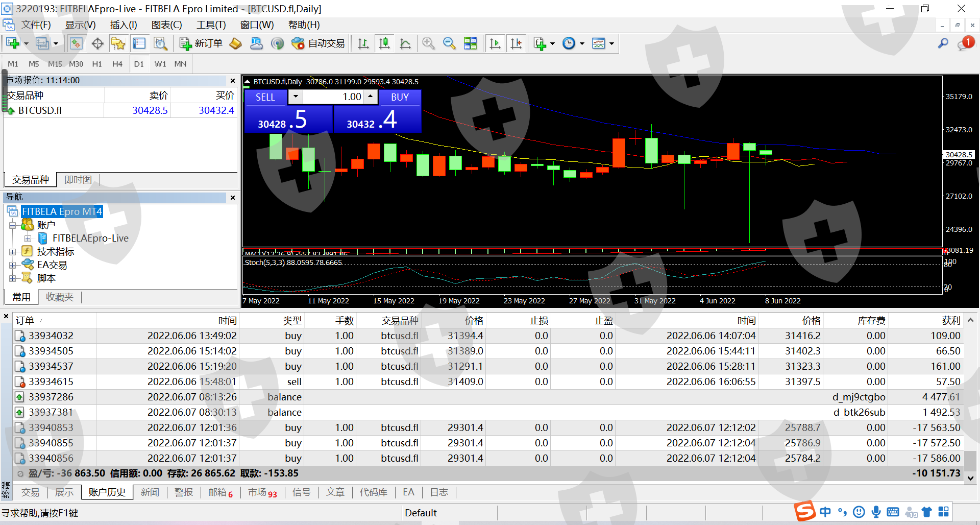The width and height of the screenshot is (980, 525).
Task: Open the Strategy Tester icon
Action: [160, 44]
